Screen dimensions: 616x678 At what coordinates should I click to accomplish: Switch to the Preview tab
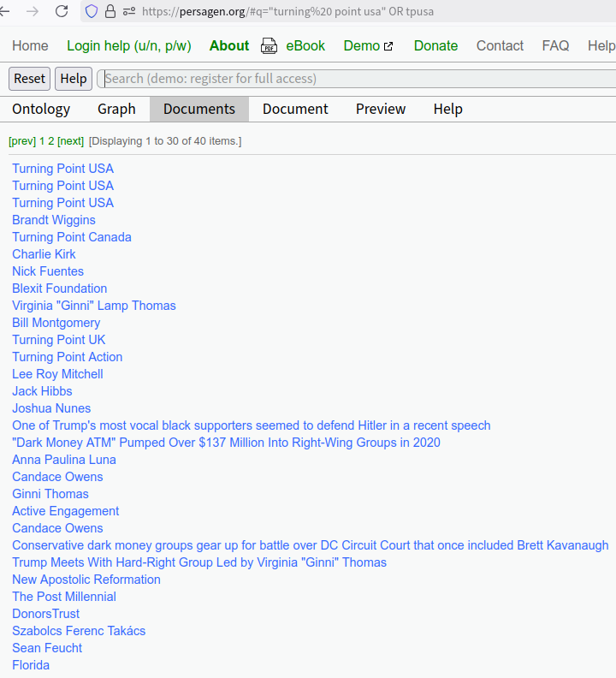click(381, 109)
